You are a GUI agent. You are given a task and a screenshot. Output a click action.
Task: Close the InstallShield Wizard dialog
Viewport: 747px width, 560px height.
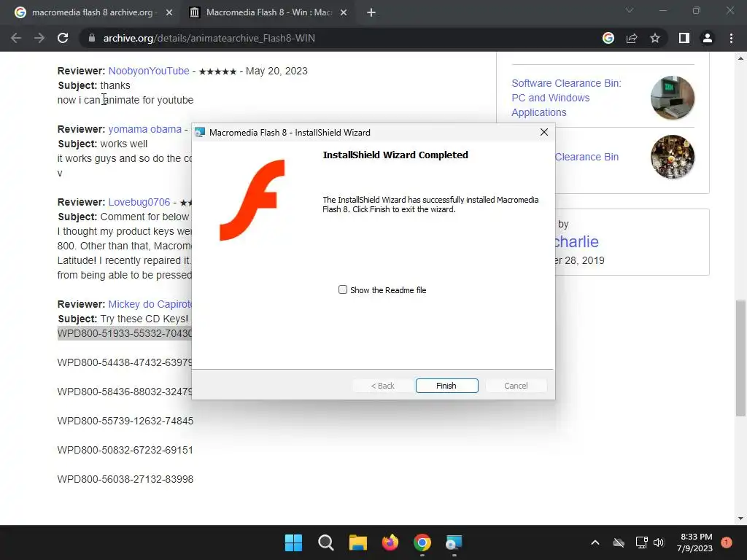pos(544,133)
